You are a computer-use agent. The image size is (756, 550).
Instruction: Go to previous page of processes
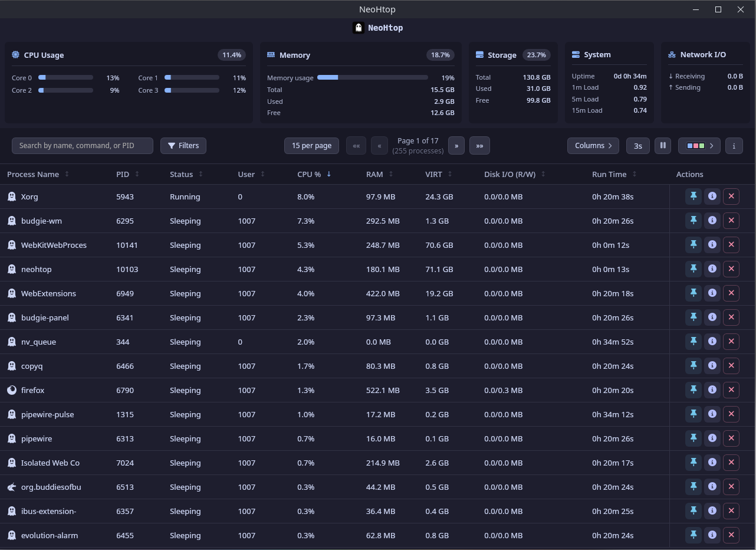coord(379,146)
